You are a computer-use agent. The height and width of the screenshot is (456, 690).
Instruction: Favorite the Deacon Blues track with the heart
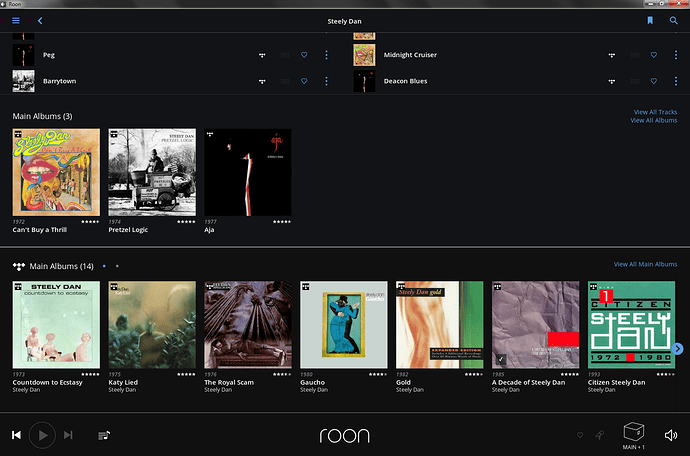[x=654, y=81]
